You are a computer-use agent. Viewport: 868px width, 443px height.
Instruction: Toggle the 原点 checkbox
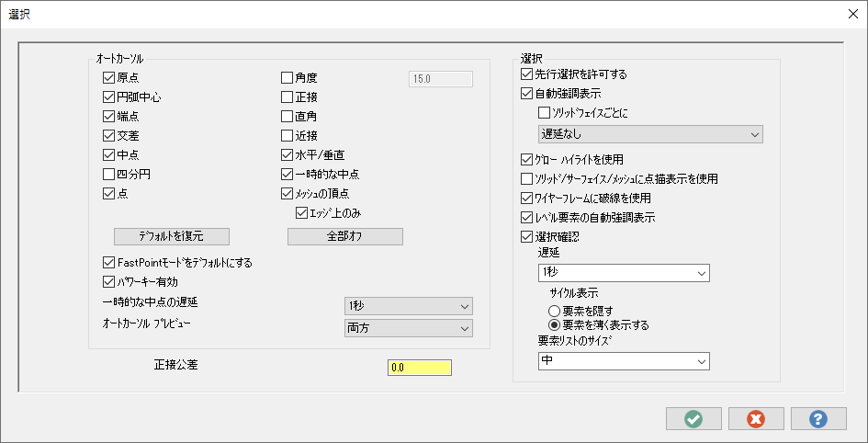[x=109, y=78]
